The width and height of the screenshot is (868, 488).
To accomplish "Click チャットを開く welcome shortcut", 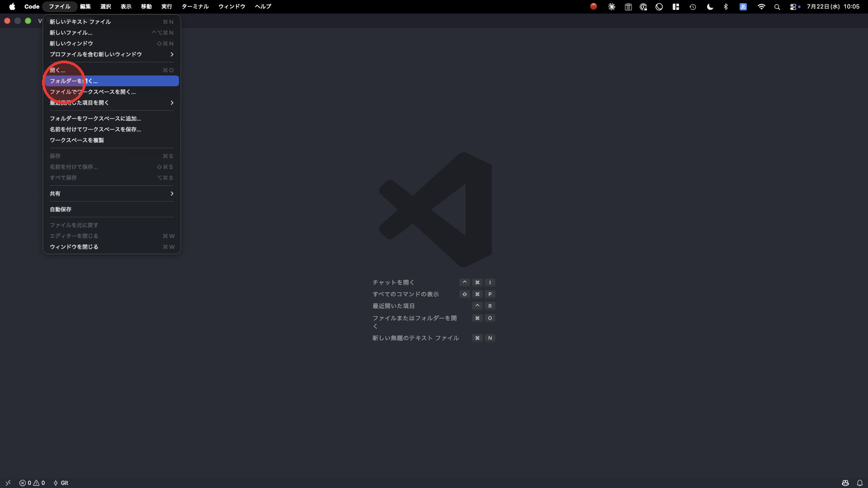I will 393,282.
